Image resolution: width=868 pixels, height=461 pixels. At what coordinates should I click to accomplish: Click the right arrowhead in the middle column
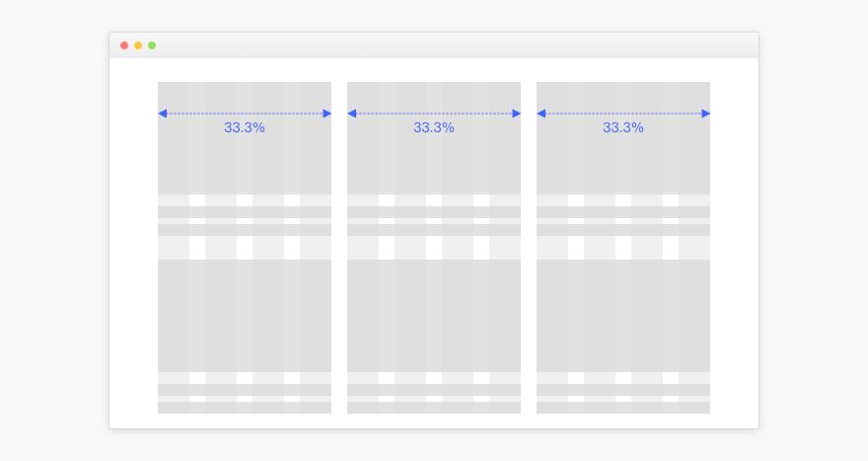click(516, 114)
